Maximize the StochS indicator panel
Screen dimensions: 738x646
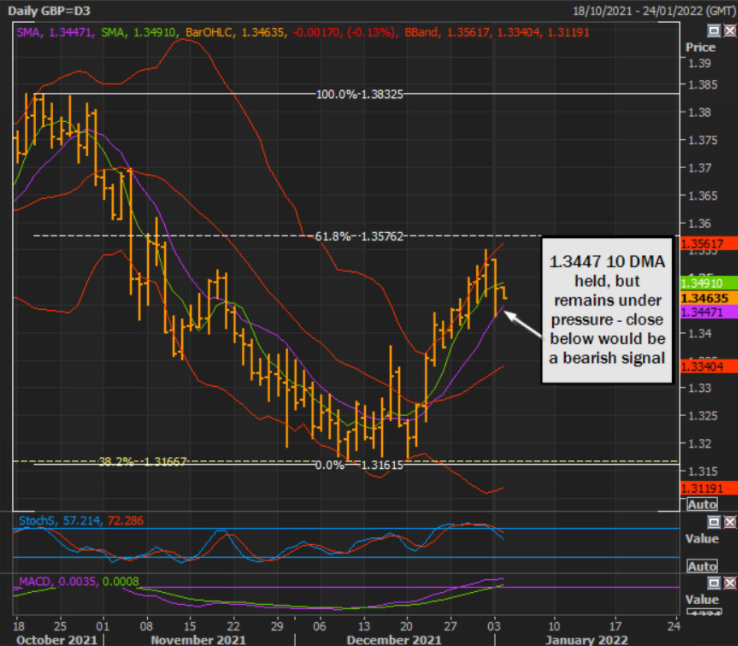click(x=714, y=522)
